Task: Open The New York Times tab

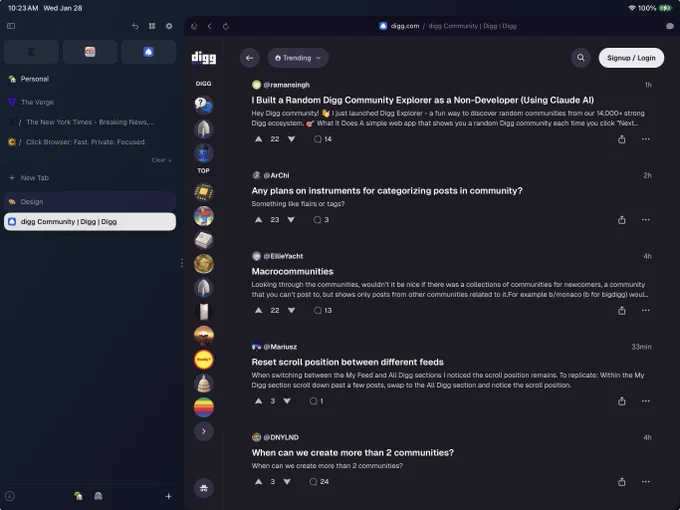Action: point(90,122)
